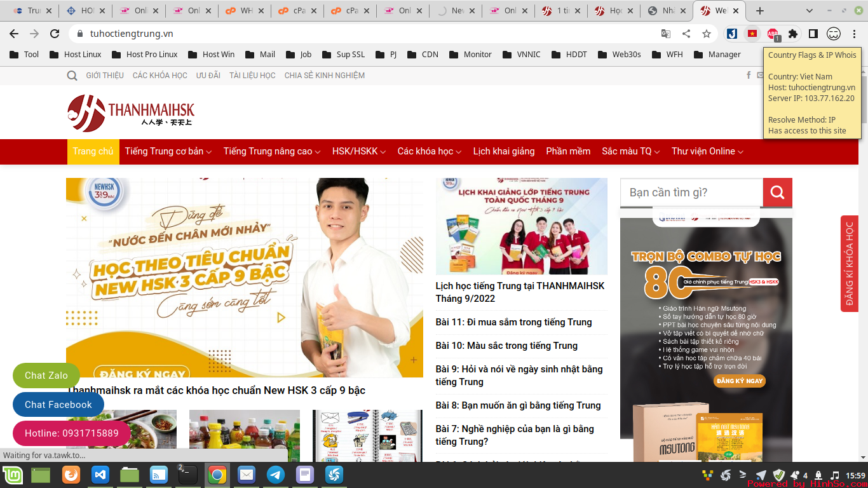Image resolution: width=868 pixels, height=488 pixels.
Task: Open the CHIA SẺ KINH NGHIỆM link
Action: 325,76
